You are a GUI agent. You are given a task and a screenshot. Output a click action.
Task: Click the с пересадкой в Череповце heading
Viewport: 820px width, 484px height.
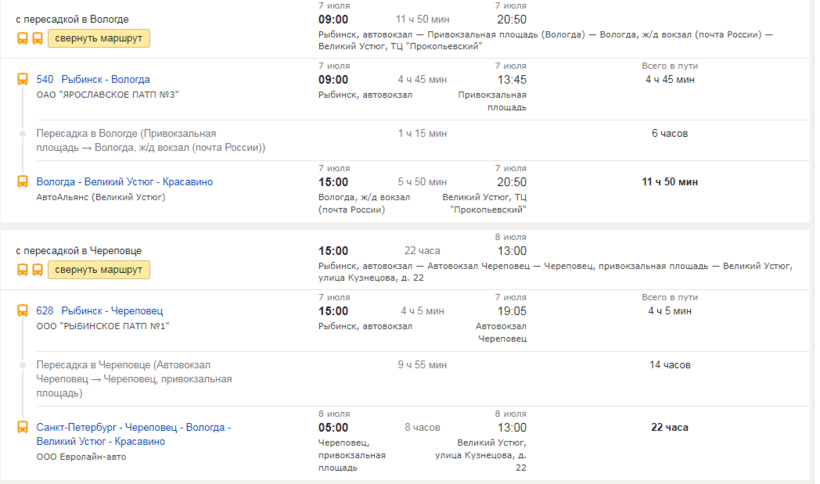[76, 250]
